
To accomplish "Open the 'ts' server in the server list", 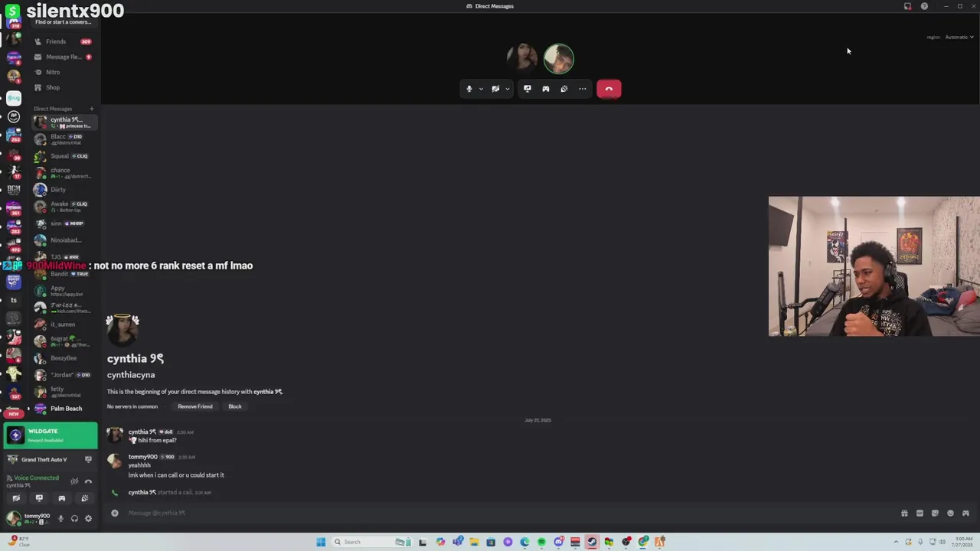I will pyautogui.click(x=14, y=300).
